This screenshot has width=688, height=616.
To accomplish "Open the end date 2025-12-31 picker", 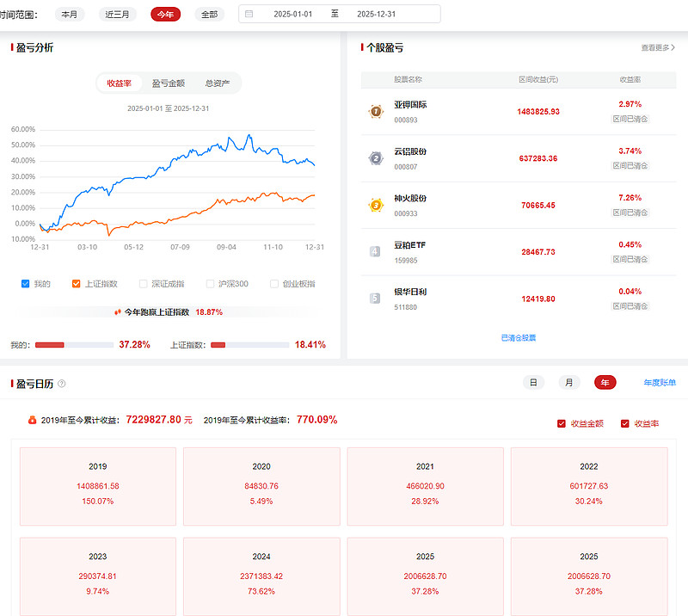I will 377,15.
